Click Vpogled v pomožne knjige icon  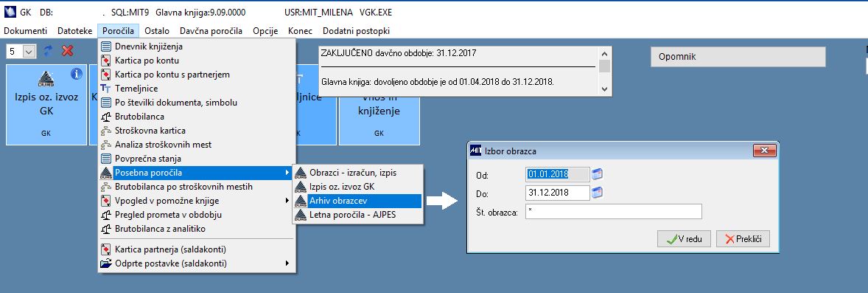pyautogui.click(x=105, y=200)
